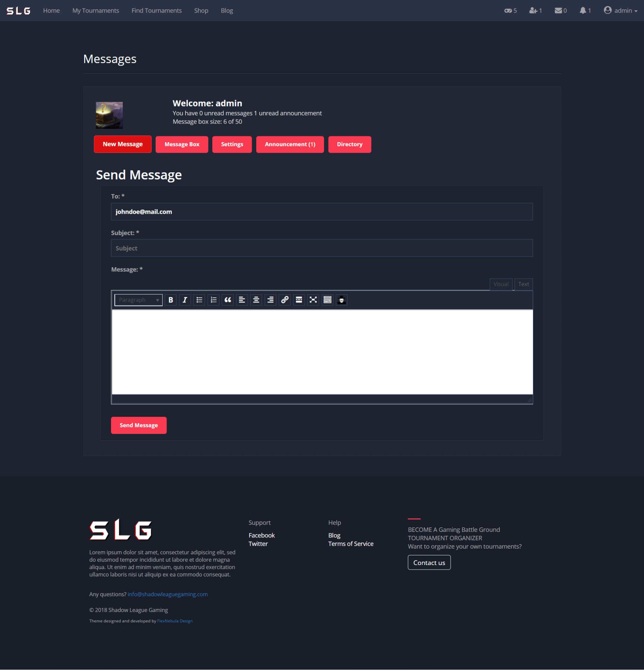Show the toolbar toggle keyboard icon
This screenshot has height=670, width=644.
[327, 300]
